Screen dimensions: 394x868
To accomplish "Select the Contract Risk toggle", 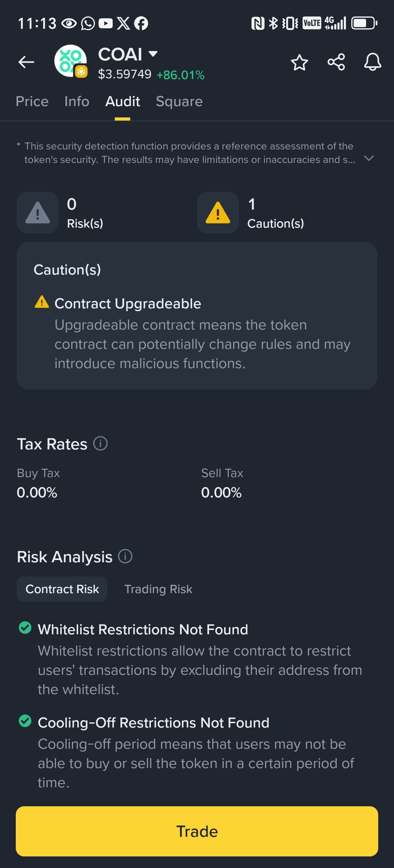I will pyautogui.click(x=62, y=589).
